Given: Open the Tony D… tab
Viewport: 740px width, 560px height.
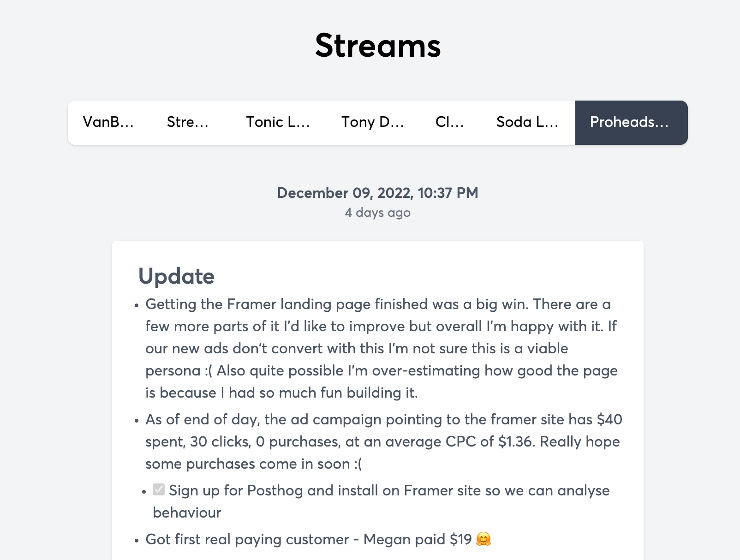Looking at the screenshot, I should (x=372, y=122).
